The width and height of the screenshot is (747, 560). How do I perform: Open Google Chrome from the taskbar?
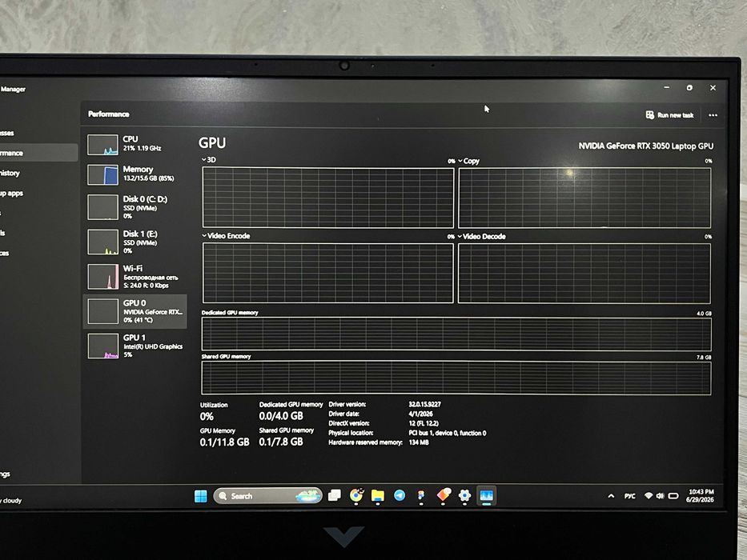[x=355, y=496]
